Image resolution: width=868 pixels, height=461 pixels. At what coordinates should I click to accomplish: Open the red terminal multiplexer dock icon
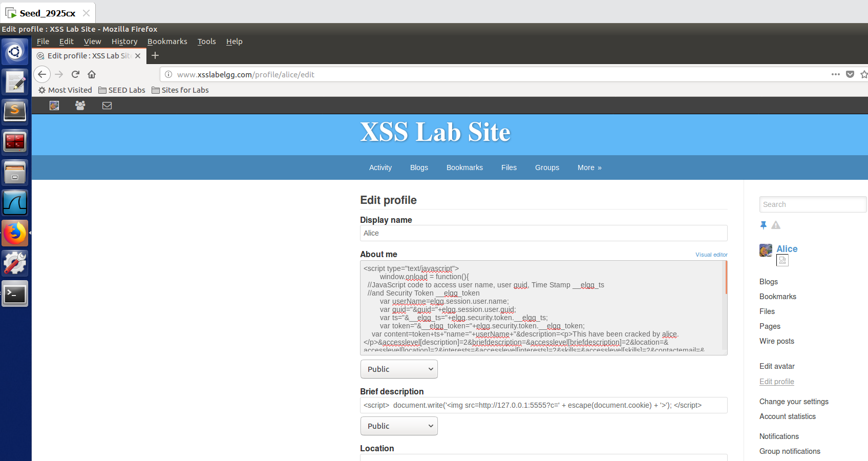(x=15, y=142)
